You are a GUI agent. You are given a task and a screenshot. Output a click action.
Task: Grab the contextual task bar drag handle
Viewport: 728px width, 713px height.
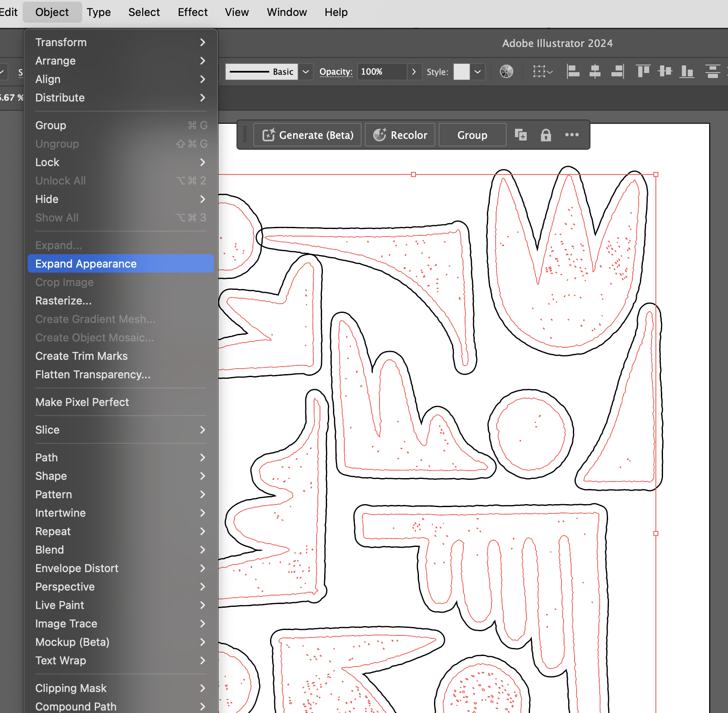point(245,135)
